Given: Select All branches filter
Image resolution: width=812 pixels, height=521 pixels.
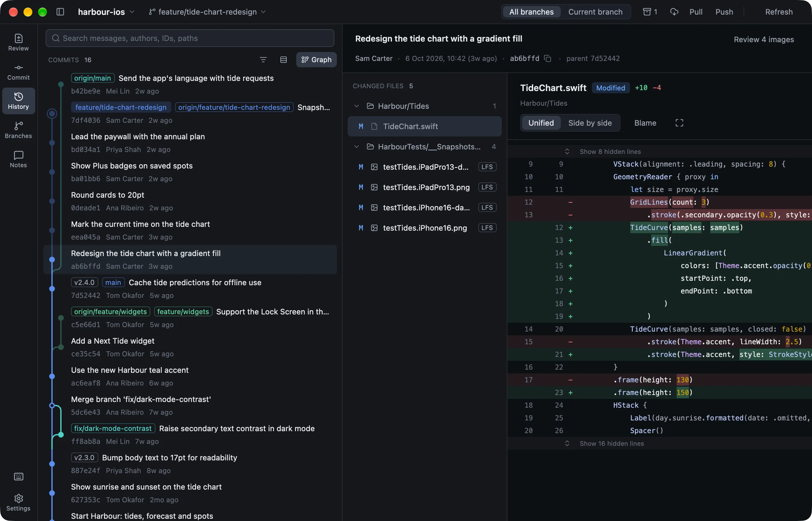Looking at the screenshot, I should [x=531, y=12].
